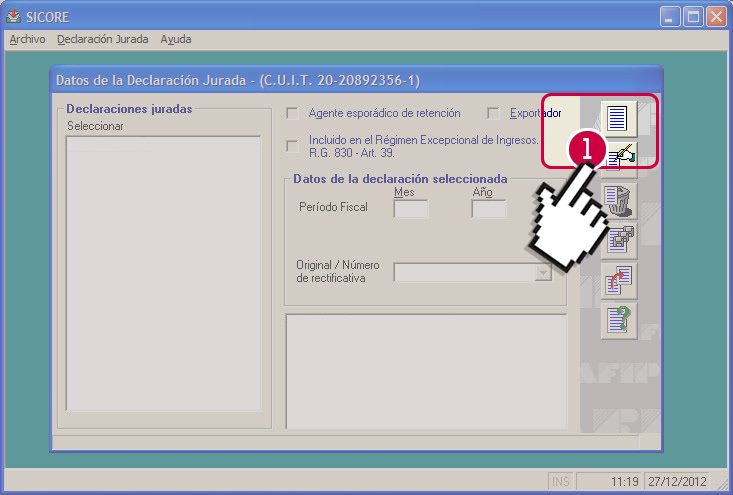This screenshot has width=733, height=495.
Task: Maximize the SICORE window
Action: coord(693,17)
